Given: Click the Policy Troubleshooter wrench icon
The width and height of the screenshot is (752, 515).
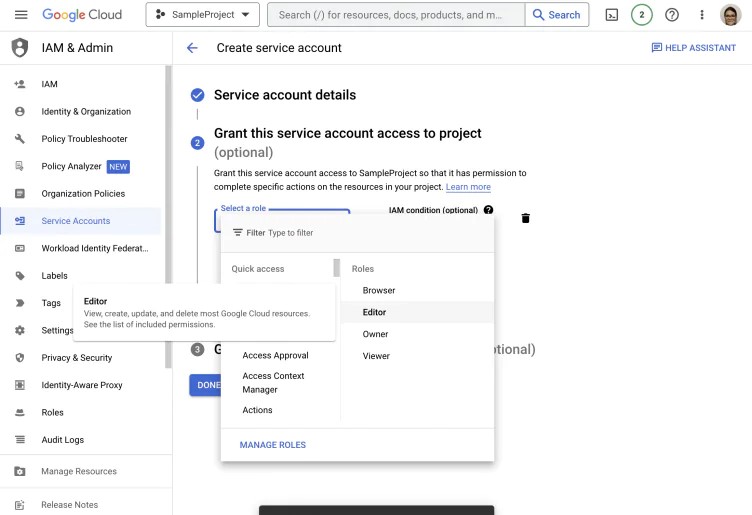Looking at the screenshot, I should [20, 139].
